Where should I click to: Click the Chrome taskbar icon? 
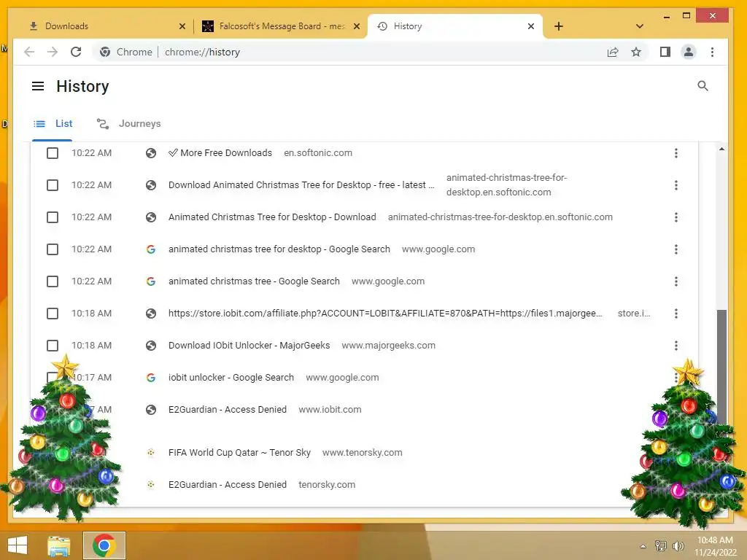click(104, 545)
